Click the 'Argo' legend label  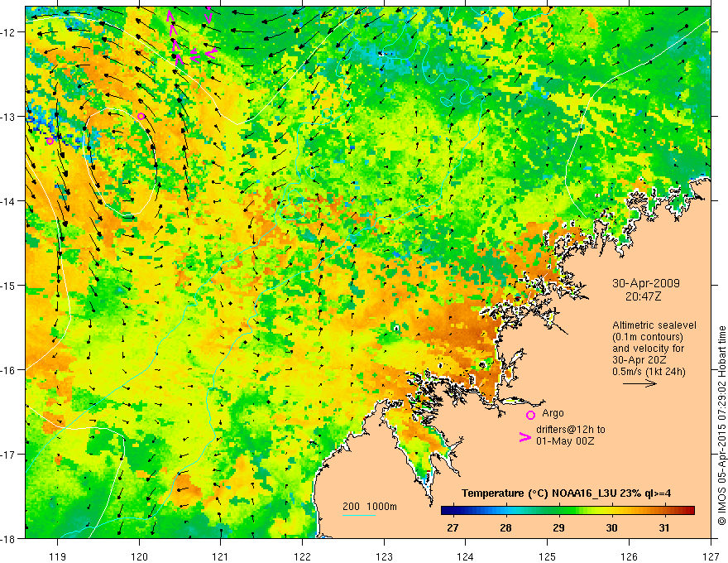pos(553,413)
